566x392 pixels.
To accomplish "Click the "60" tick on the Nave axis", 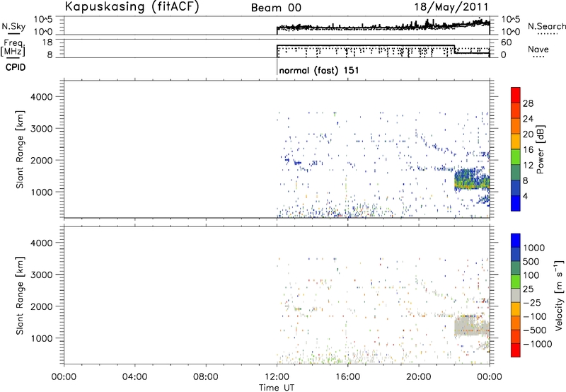I will coord(506,42).
